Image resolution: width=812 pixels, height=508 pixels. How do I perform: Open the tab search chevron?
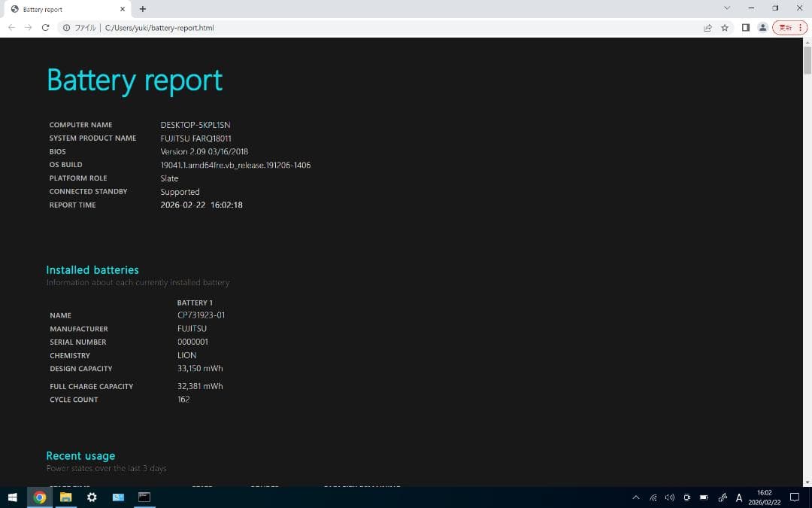tap(726, 8)
